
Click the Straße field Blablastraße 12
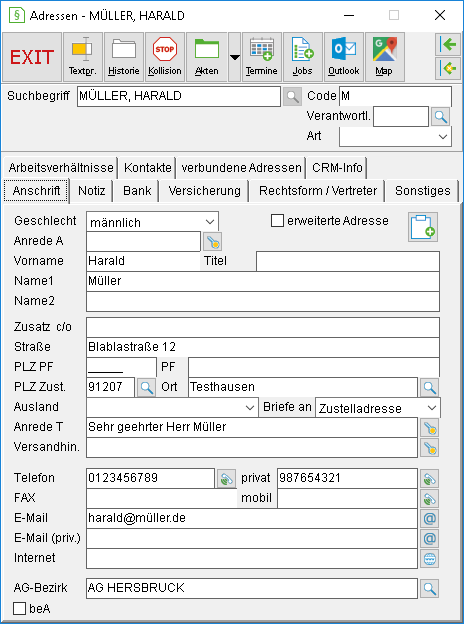click(263, 347)
